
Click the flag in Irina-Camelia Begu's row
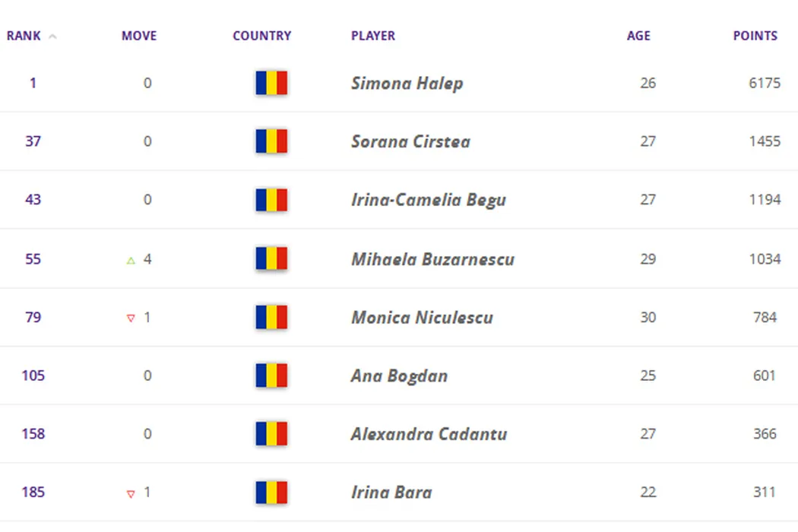(271, 200)
